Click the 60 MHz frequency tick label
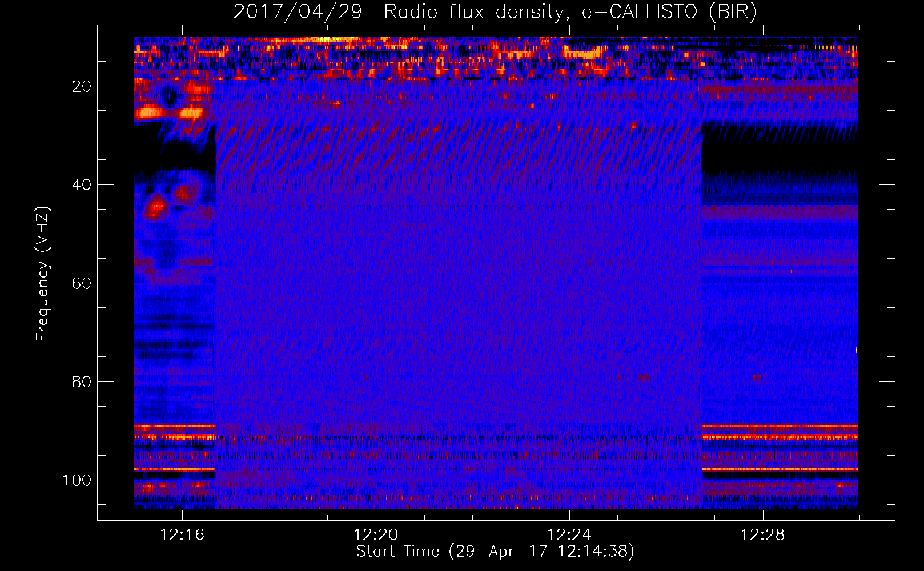The image size is (924, 571). pos(82,283)
